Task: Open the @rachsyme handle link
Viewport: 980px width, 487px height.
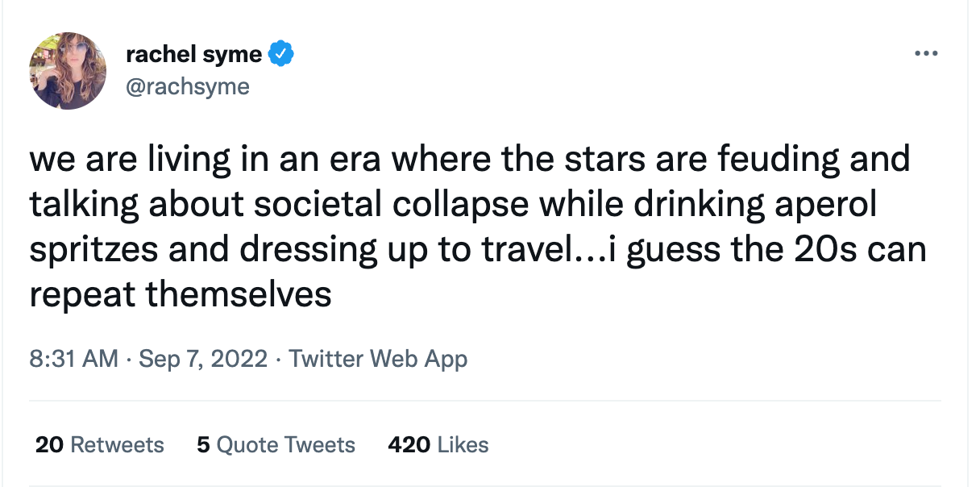Action: [x=188, y=86]
